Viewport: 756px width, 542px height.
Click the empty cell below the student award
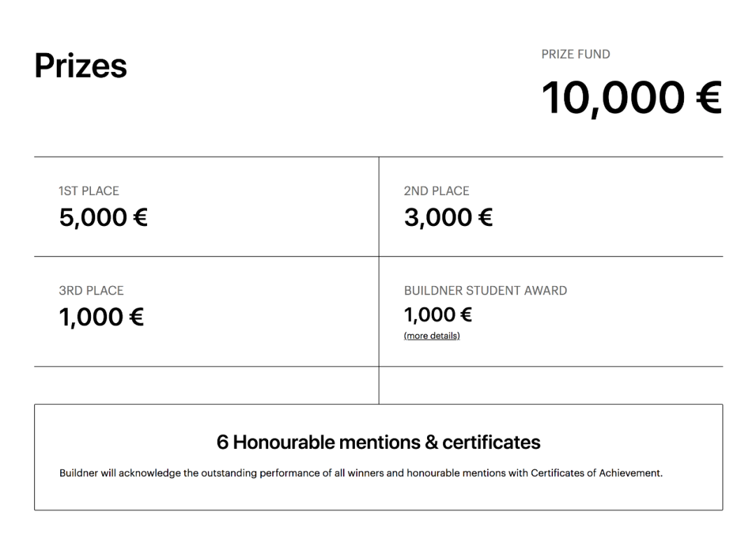(x=550, y=385)
